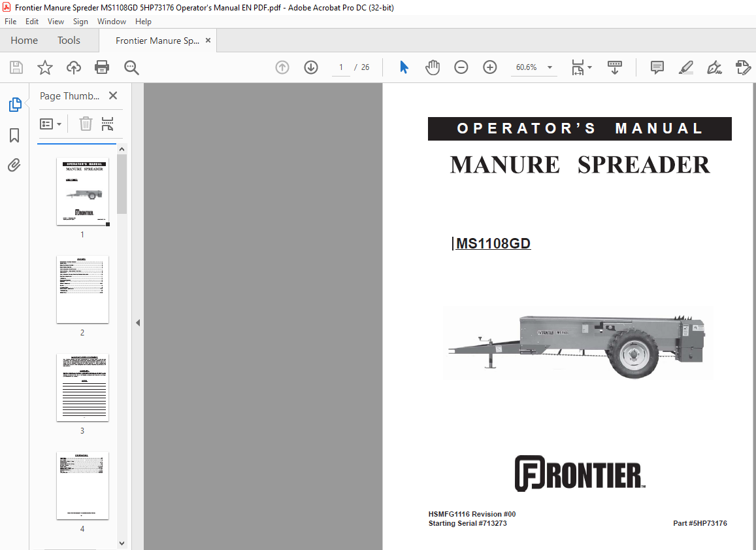Screen dimensions: 756x550
Task: Show the Page Thumbnails sidebar panel
Action: click(x=15, y=104)
